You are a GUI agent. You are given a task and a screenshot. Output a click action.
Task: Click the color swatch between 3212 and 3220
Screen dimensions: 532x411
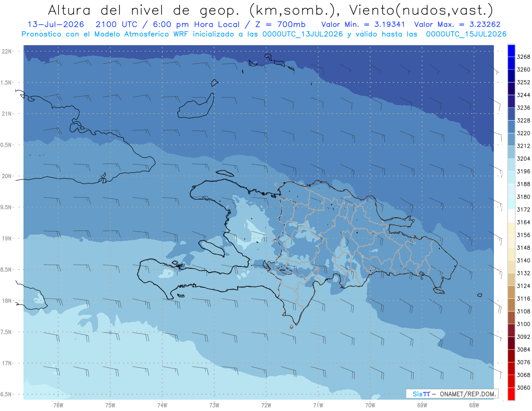(511, 140)
